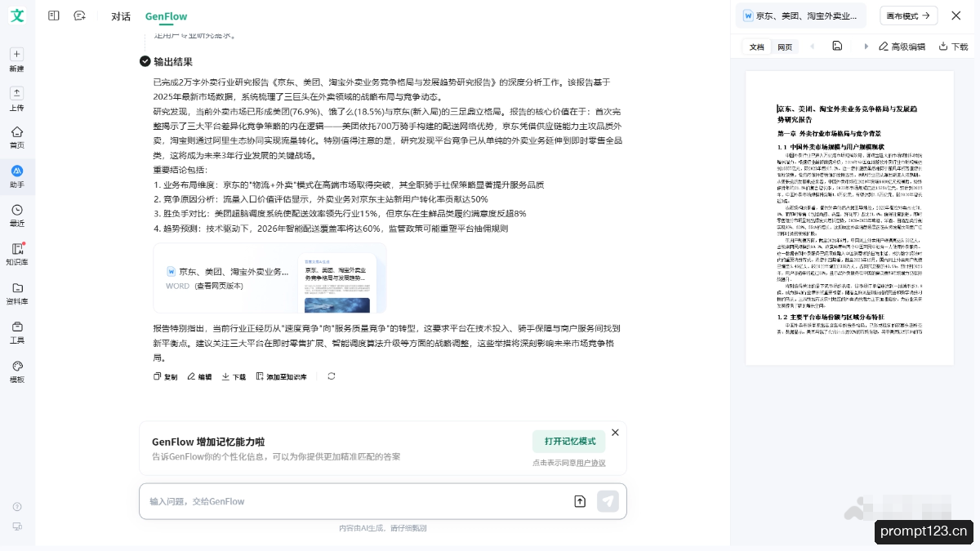Viewport: 980px width, 551px height.
Task: Click the document page preview
Action: [849, 218]
